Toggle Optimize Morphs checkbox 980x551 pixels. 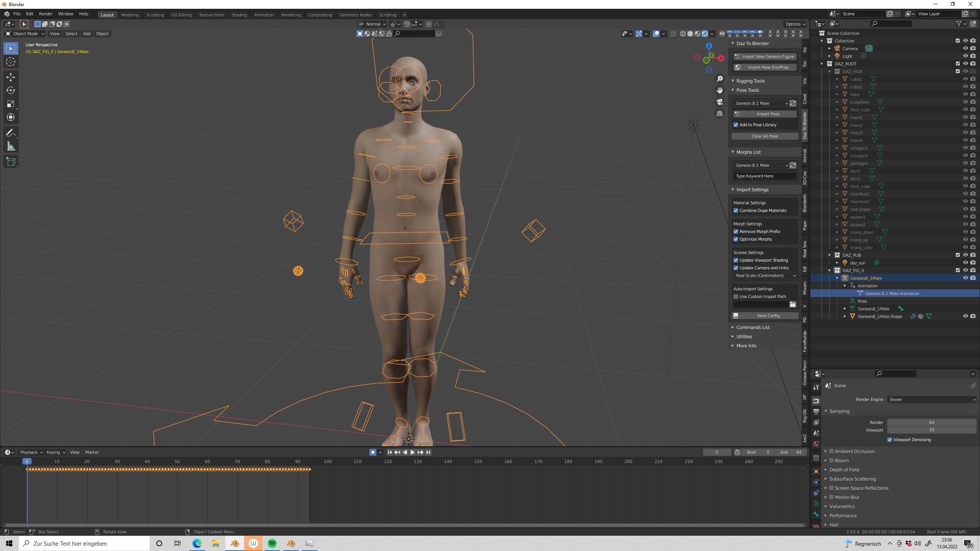click(736, 239)
